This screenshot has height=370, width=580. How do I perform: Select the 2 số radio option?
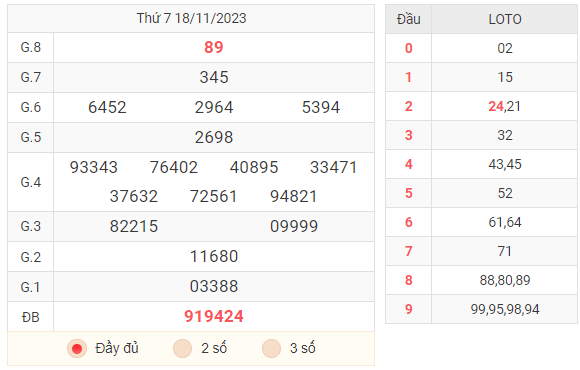click(182, 349)
